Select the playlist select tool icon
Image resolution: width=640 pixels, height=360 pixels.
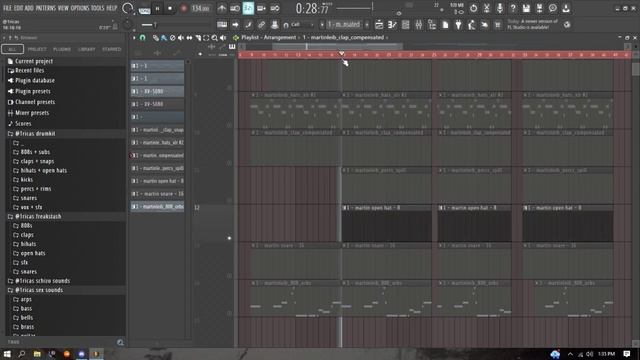tap(206, 38)
